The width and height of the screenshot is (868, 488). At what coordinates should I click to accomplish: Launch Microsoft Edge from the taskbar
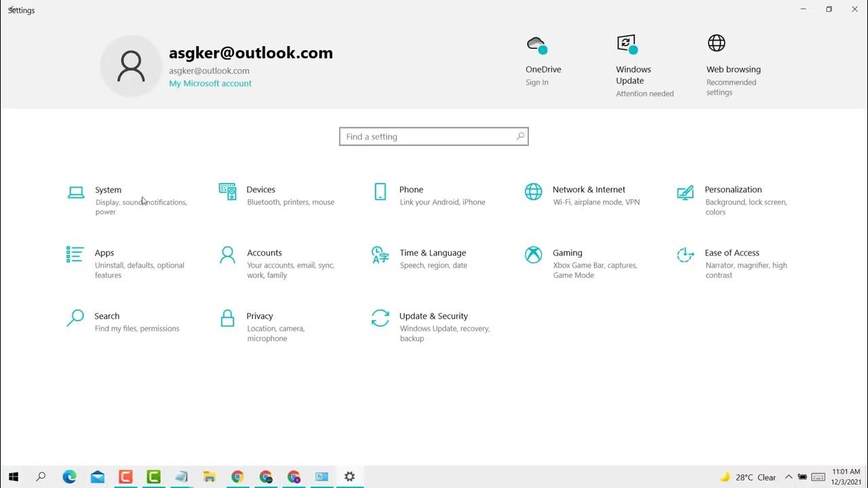69,477
